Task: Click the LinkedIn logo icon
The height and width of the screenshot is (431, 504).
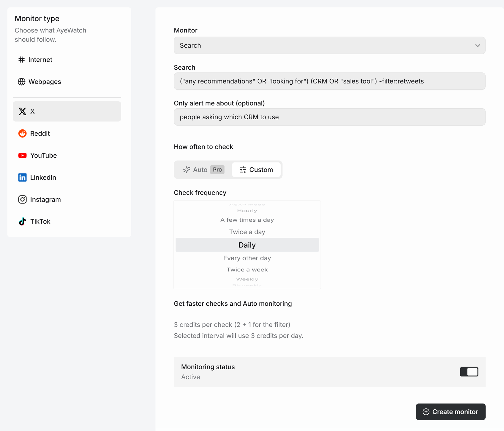Action: [x=22, y=178]
